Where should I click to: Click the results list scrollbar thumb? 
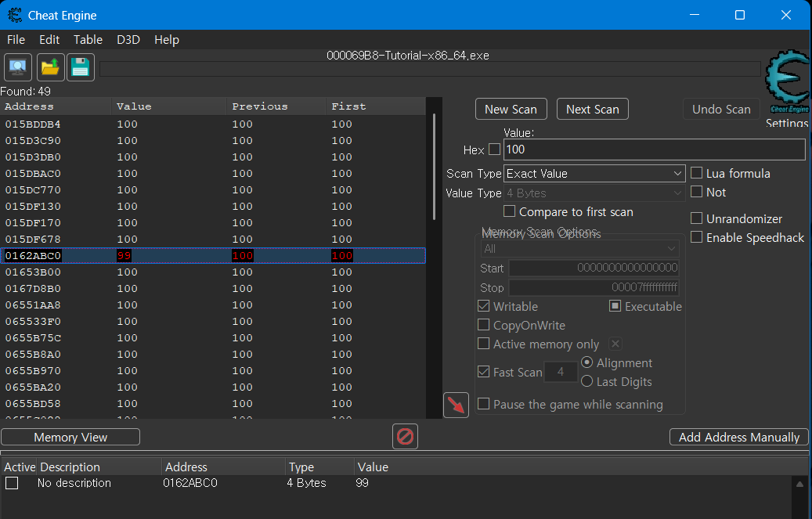(x=434, y=167)
